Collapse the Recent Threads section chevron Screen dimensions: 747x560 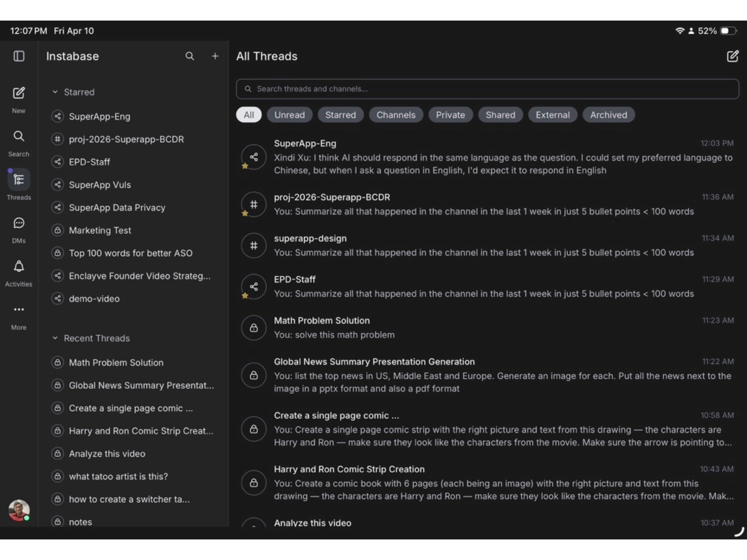click(x=55, y=338)
